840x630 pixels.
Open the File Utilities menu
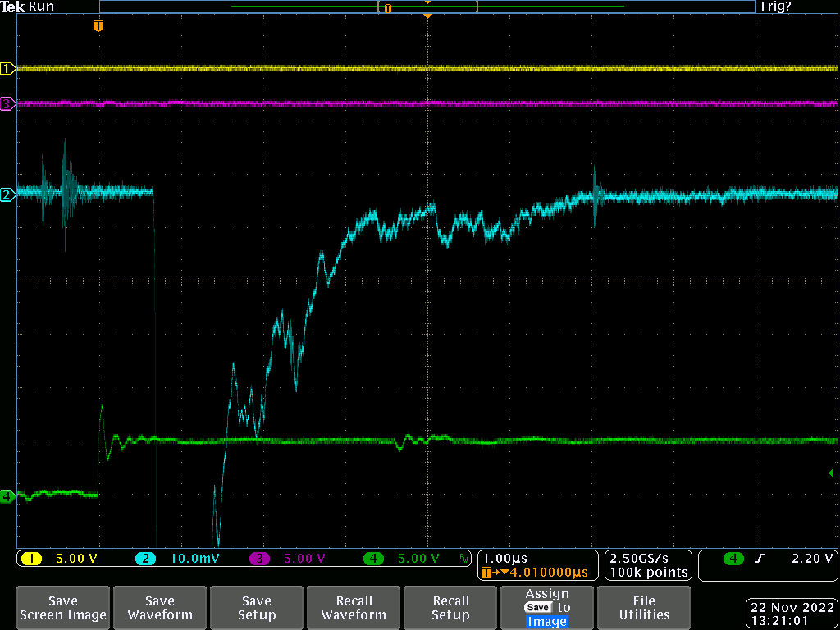click(644, 608)
